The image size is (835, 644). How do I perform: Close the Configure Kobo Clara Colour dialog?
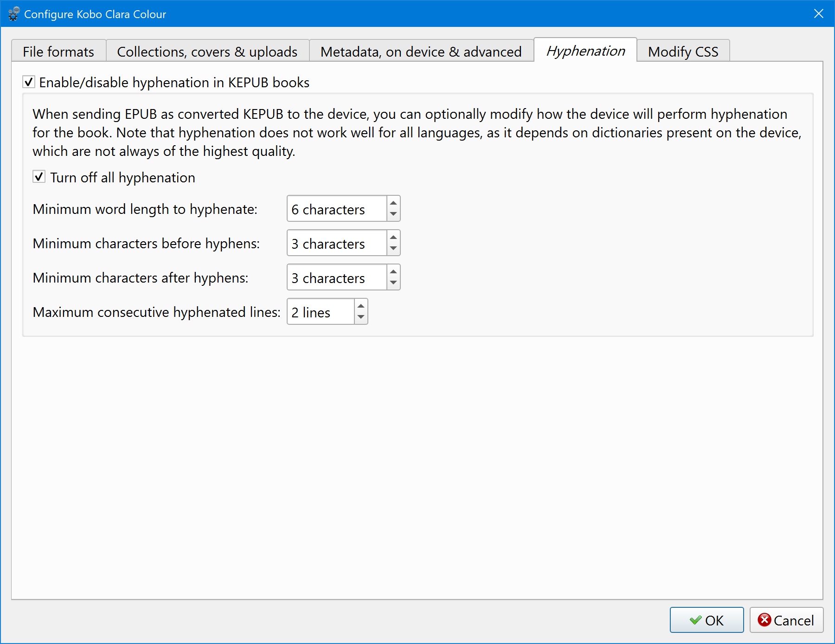(x=819, y=14)
